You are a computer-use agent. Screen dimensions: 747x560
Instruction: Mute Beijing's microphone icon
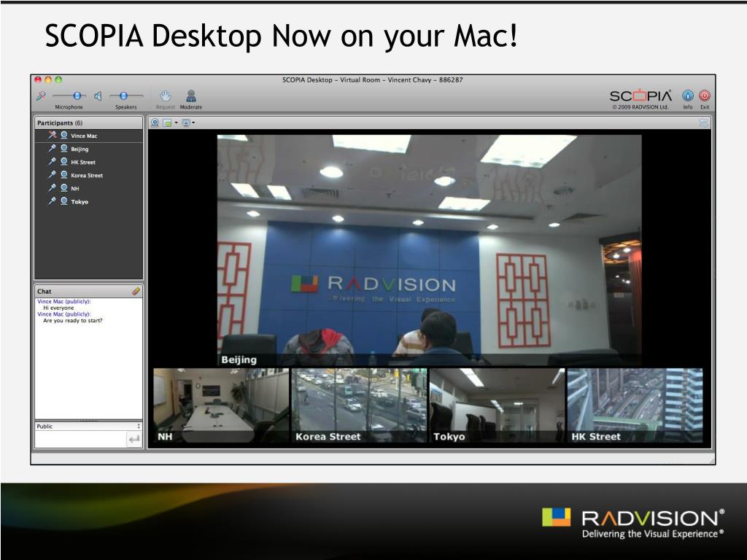pyautogui.click(x=53, y=149)
